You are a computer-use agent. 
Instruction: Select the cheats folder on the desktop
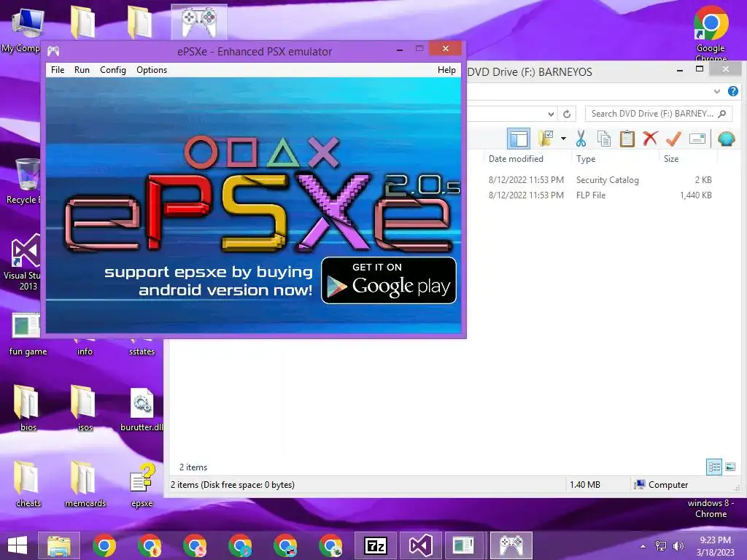coord(28,484)
